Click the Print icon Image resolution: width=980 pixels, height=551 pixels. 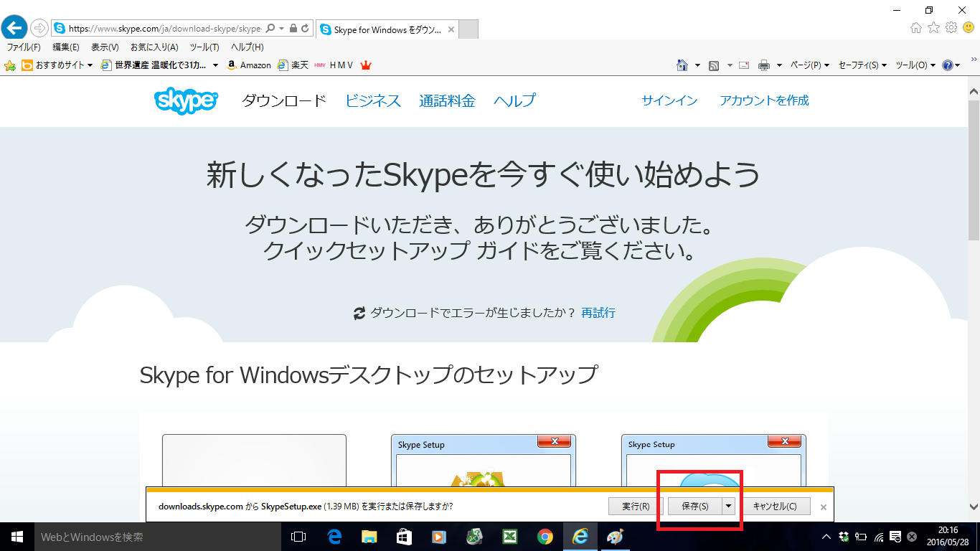[x=764, y=65]
